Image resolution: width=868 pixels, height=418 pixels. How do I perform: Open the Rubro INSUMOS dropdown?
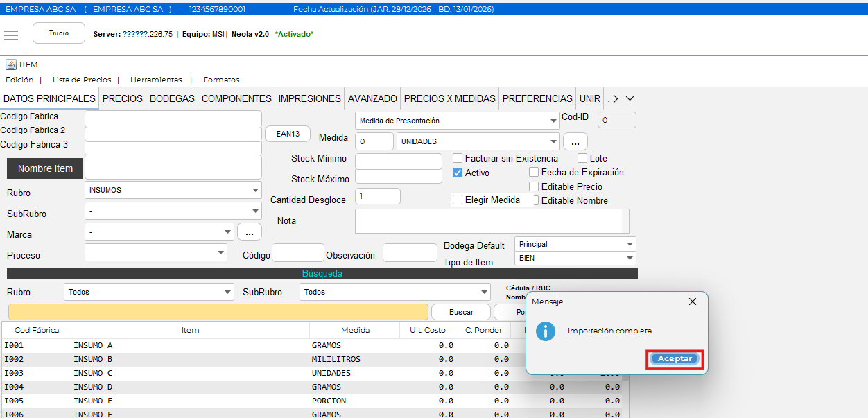click(x=172, y=190)
